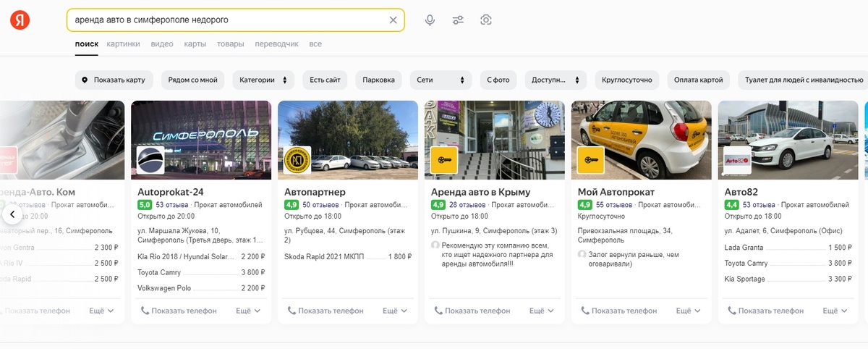The height and width of the screenshot is (349, 868).
Task: Expand Ещё menu on Мой Автопрокат card
Action: pyautogui.click(x=689, y=311)
